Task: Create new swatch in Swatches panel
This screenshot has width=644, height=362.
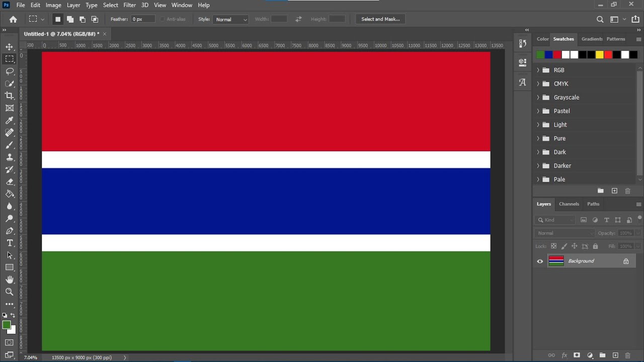Action: pyautogui.click(x=614, y=191)
